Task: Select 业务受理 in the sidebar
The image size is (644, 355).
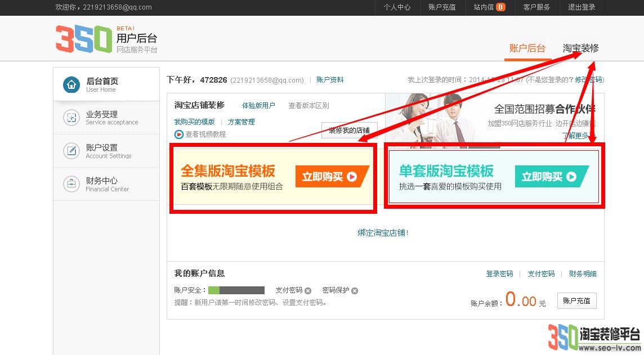Action: click(x=106, y=118)
